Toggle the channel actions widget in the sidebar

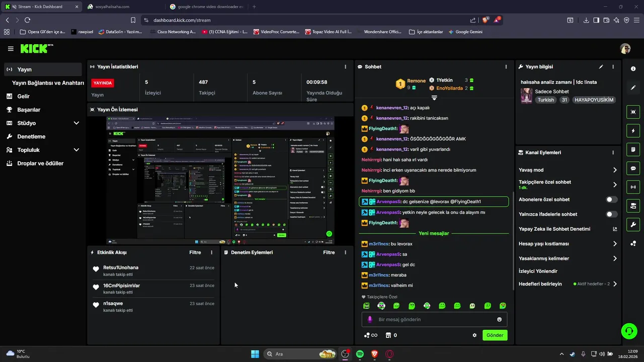click(633, 206)
